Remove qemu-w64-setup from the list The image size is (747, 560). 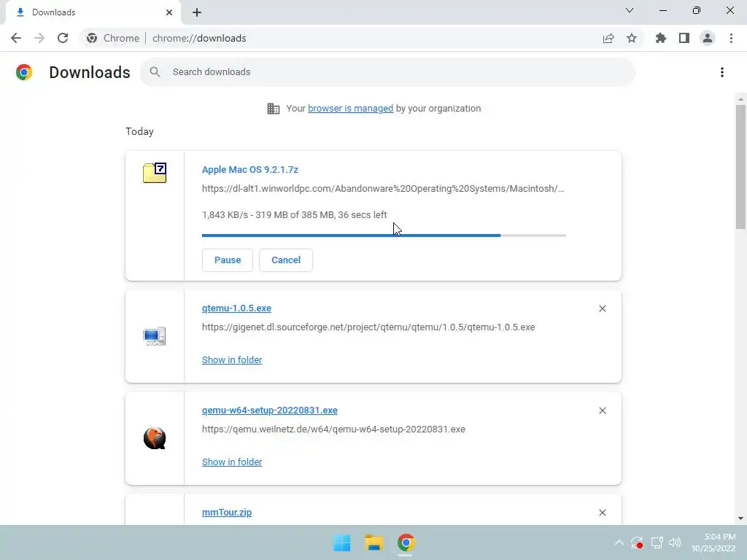coord(602,411)
